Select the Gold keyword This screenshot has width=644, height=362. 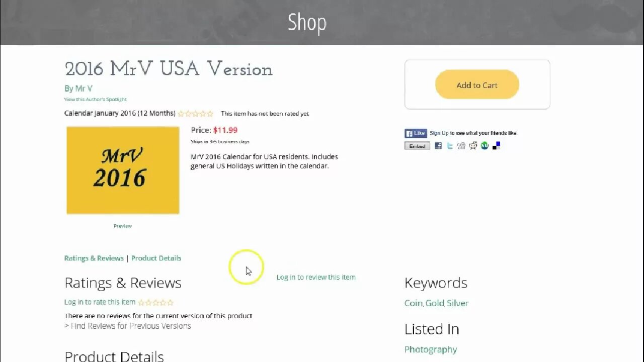[434, 303]
